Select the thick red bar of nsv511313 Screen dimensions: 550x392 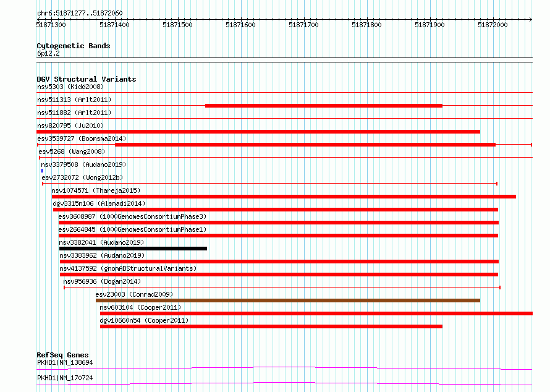[324, 106]
